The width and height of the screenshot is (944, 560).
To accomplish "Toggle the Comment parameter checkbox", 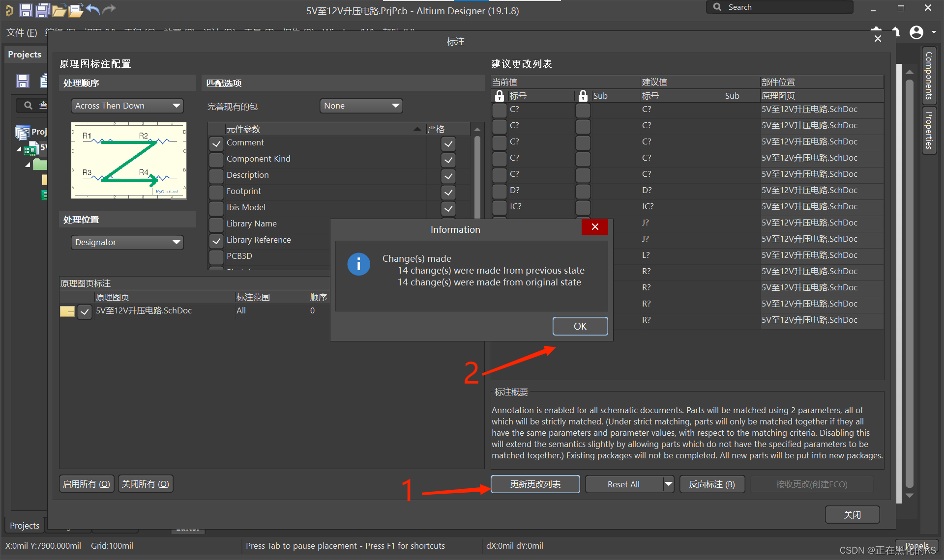I will (x=216, y=143).
